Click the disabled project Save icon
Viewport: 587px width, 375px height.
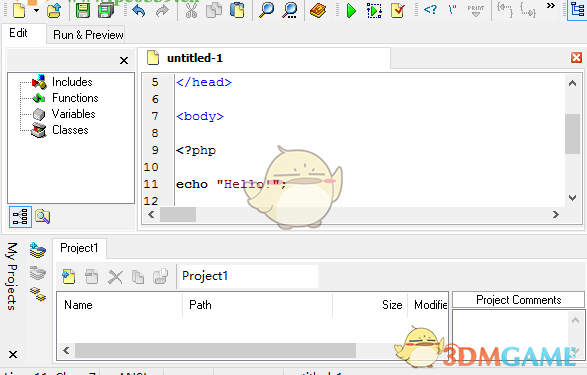point(92,277)
